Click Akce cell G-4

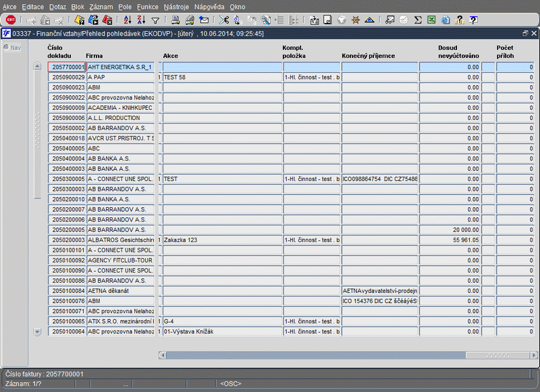tap(222, 321)
